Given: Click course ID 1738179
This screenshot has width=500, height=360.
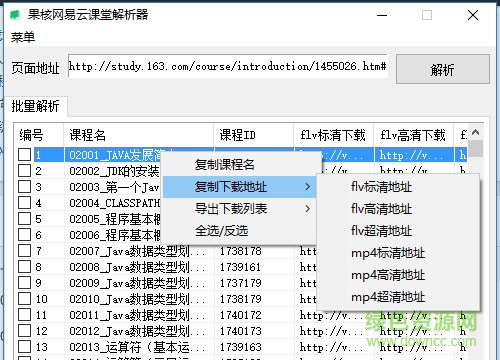Looking at the screenshot, I should click(241, 299).
